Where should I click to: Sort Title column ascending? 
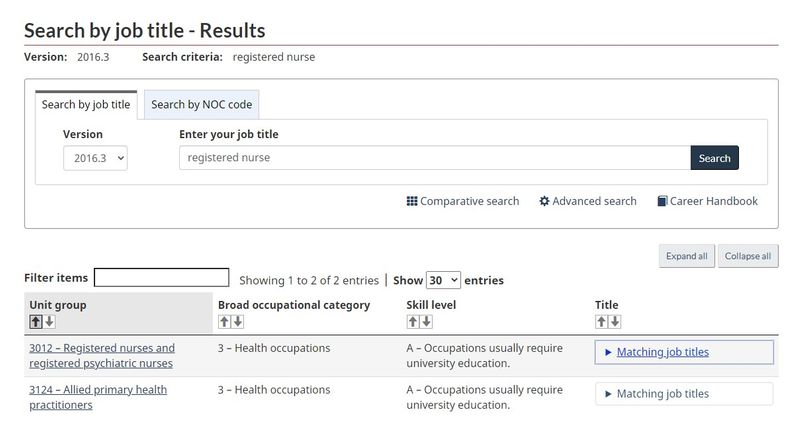pyautogui.click(x=602, y=322)
